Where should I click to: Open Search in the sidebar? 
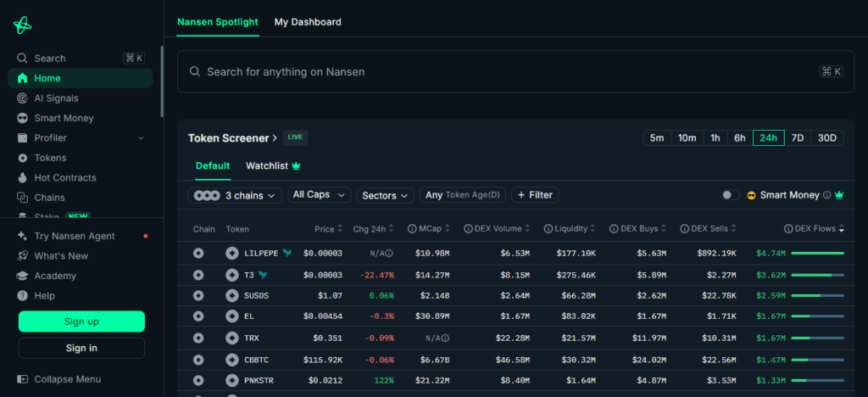[x=81, y=59]
